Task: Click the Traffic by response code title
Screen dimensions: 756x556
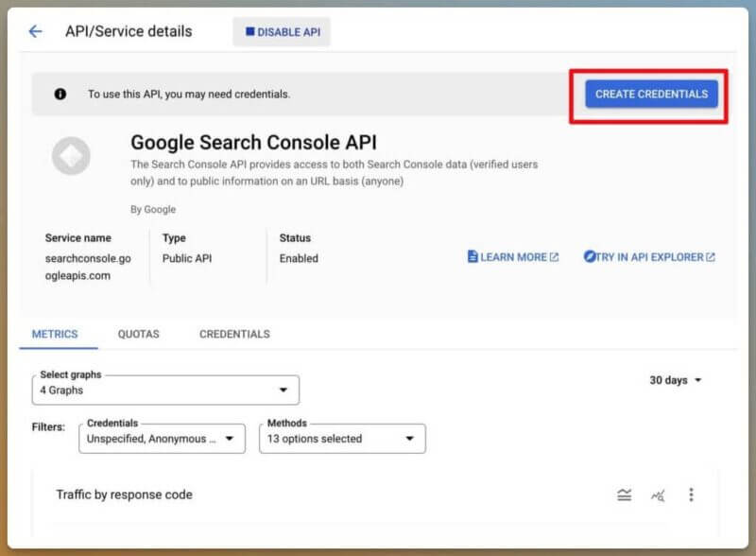Action: point(125,495)
